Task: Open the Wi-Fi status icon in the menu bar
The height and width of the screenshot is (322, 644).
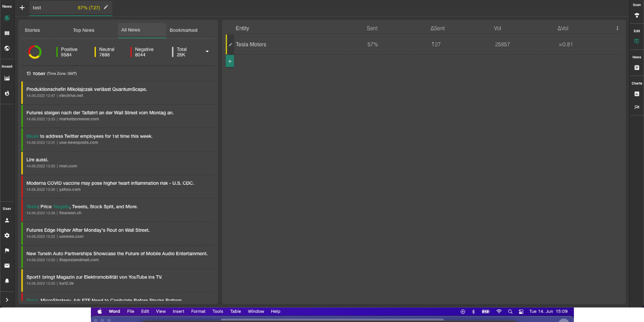Action: (x=499, y=312)
